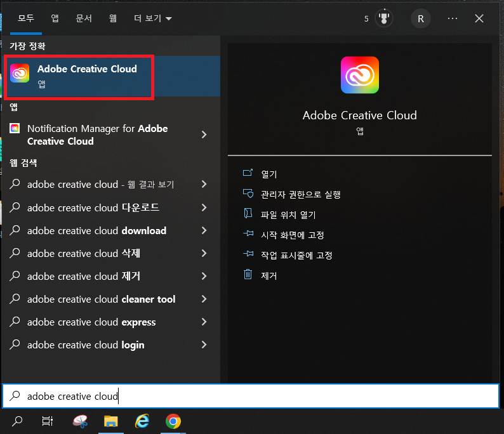Image resolution: width=504 pixels, height=434 pixels.
Task: Expand arrow for cleaner tool suggestion
Action: [x=204, y=299]
